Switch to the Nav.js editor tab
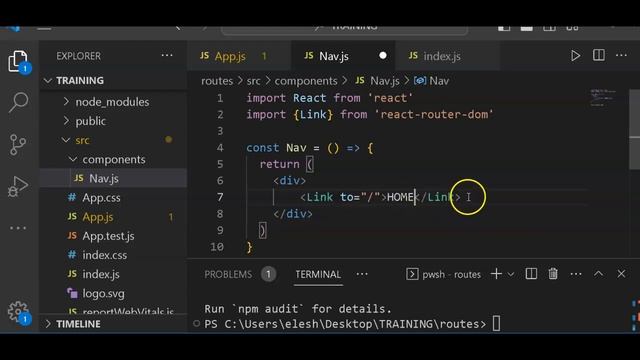Screen dimensions: 640x360 pyautogui.click(x=334, y=56)
